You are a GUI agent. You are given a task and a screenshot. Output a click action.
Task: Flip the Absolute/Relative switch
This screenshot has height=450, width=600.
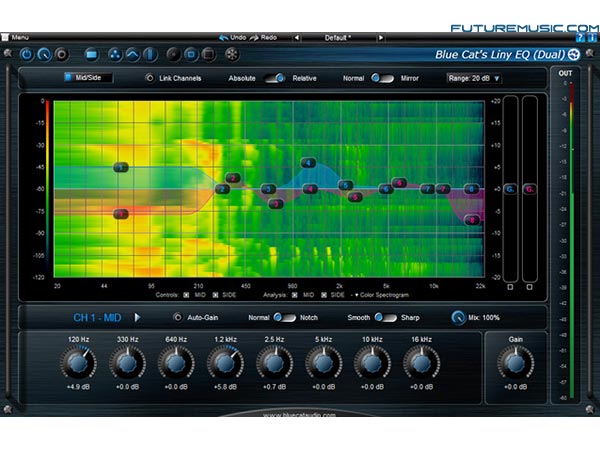tap(275, 78)
